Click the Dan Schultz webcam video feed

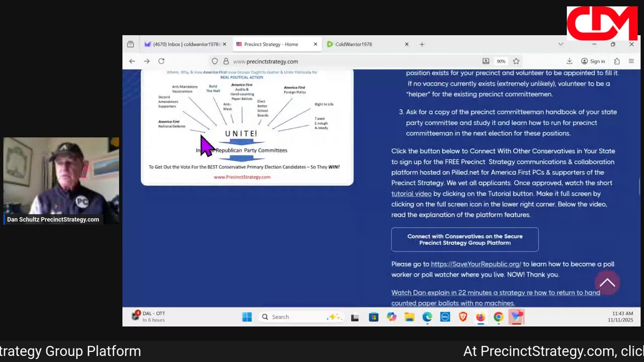61,180
